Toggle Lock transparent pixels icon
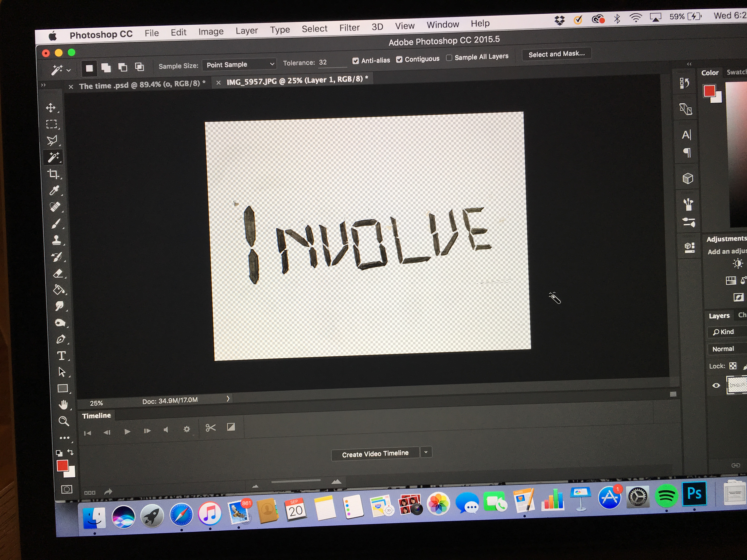Screen dimensions: 747x560 click(x=733, y=366)
